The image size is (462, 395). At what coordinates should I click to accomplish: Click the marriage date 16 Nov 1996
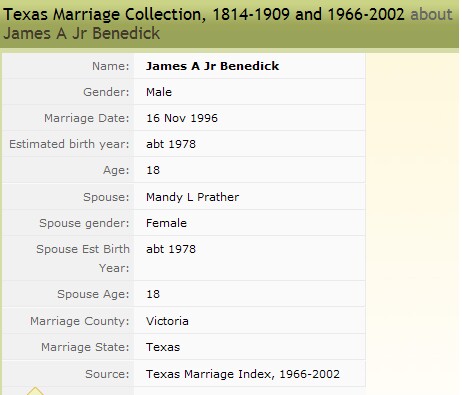pos(182,118)
